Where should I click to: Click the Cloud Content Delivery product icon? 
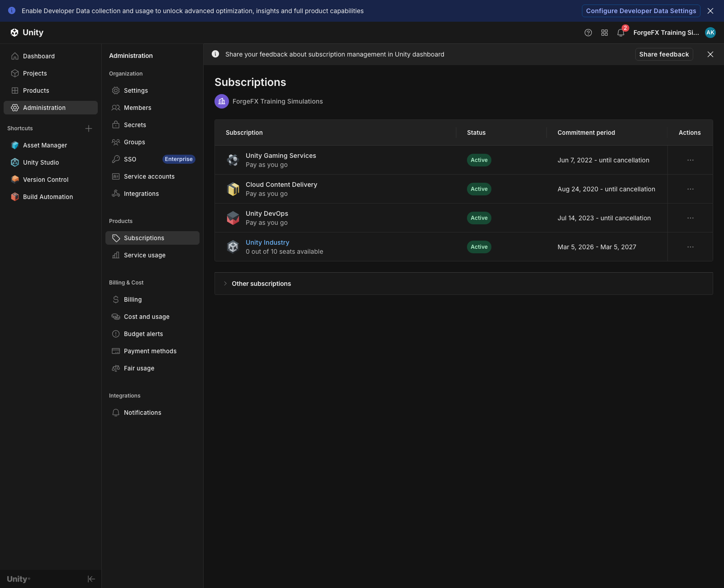point(233,189)
